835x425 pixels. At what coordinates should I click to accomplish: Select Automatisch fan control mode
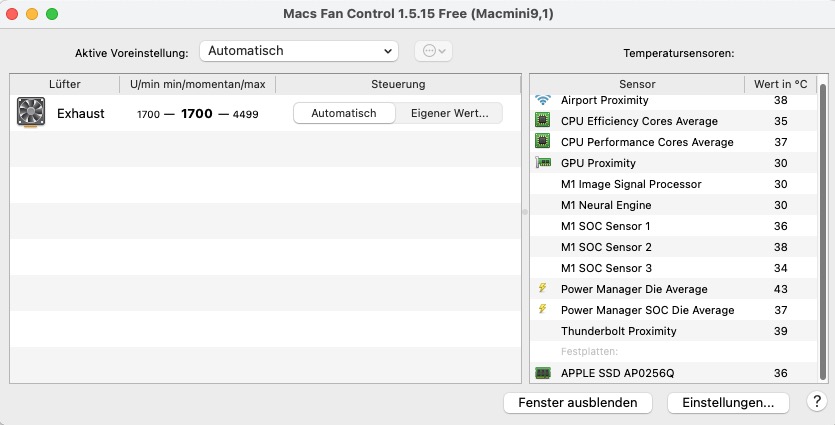[344, 113]
